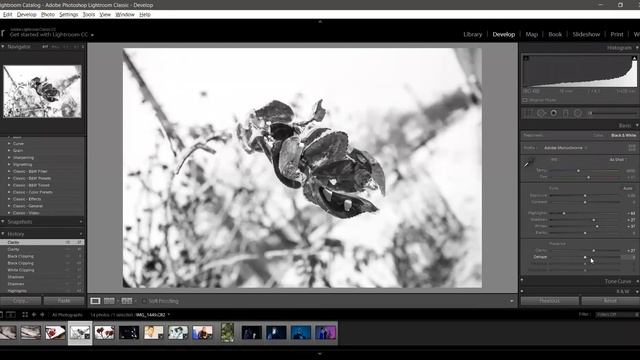Open the As Shot white balance dropdown
This screenshot has height=360, width=640.
[x=618, y=160]
